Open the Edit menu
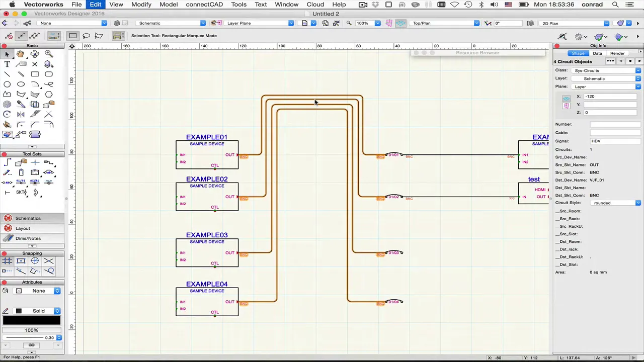The image size is (644, 362). pos(96,5)
